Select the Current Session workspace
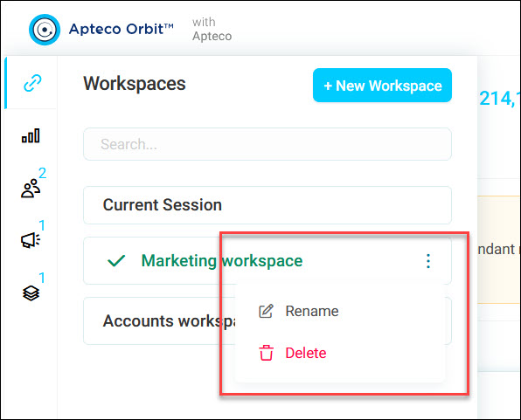 (267, 205)
